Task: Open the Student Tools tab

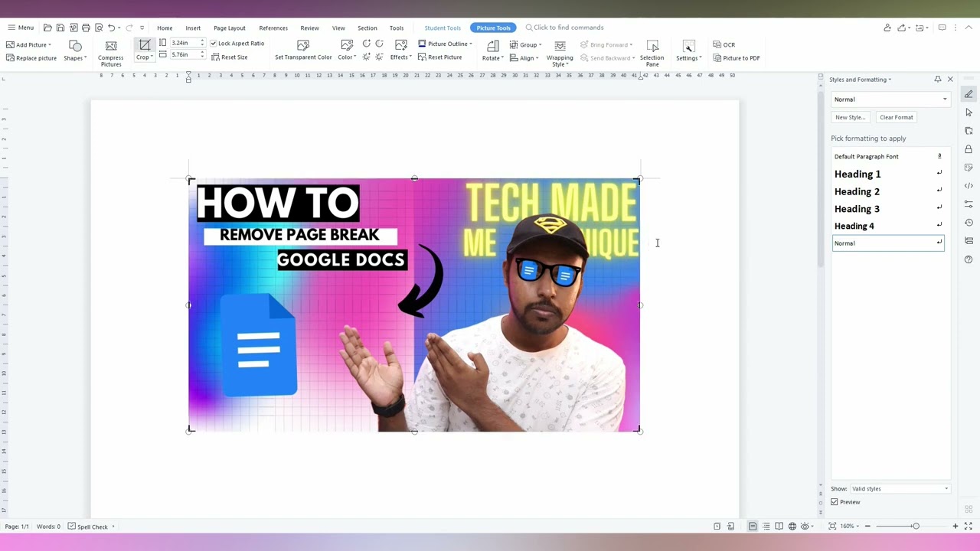Action: click(x=443, y=28)
